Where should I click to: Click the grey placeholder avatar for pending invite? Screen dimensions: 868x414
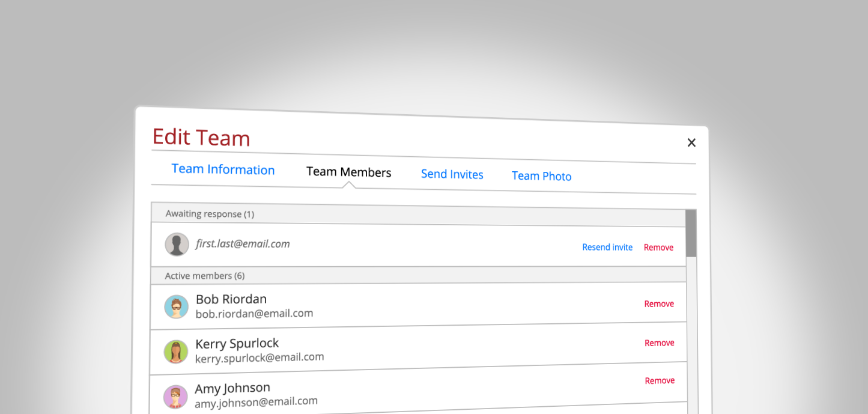point(177,245)
